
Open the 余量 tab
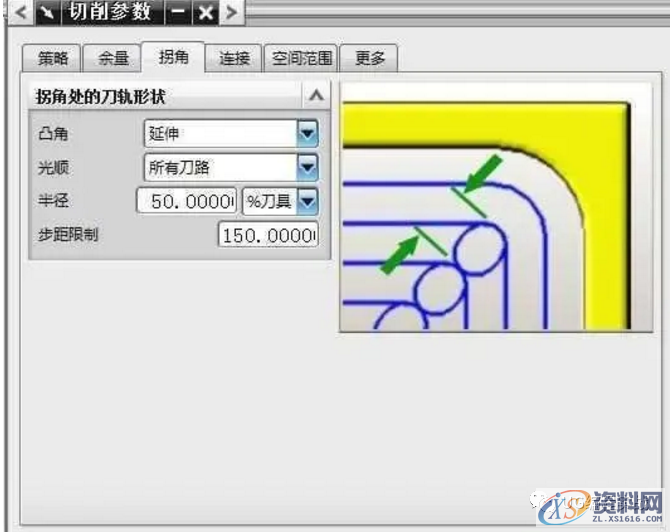112,58
